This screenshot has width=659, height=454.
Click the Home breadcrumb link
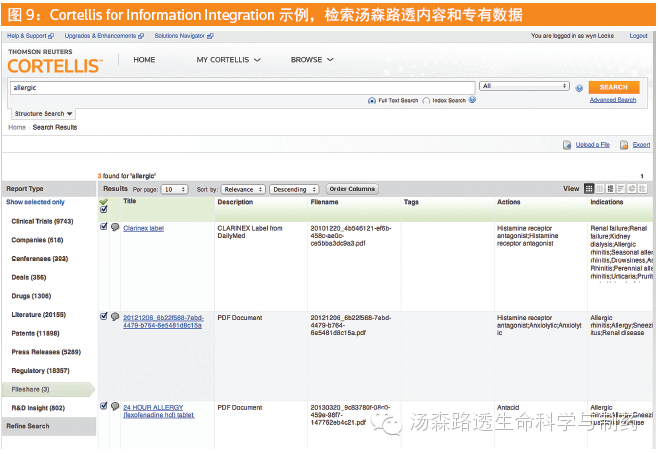click(17, 127)
